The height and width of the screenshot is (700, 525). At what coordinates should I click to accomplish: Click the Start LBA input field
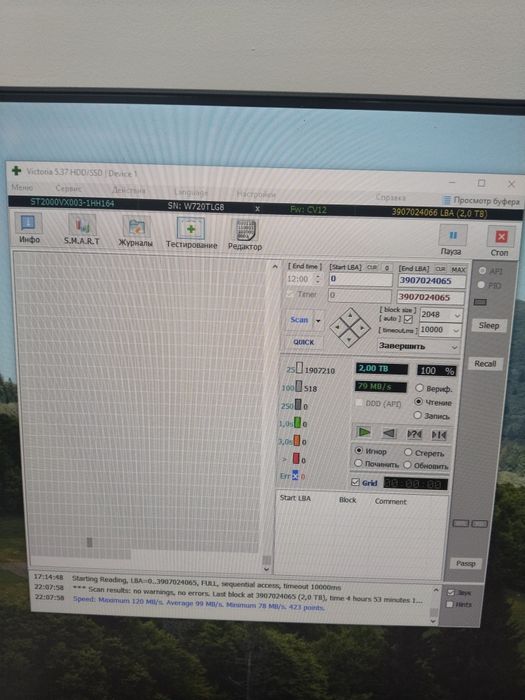tap(360, 279)
